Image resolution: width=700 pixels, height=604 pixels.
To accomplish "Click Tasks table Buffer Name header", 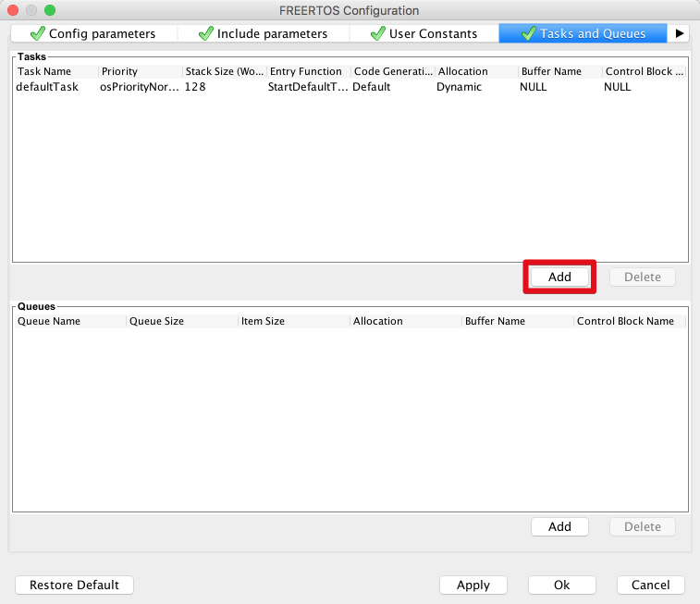I will 560,71.
